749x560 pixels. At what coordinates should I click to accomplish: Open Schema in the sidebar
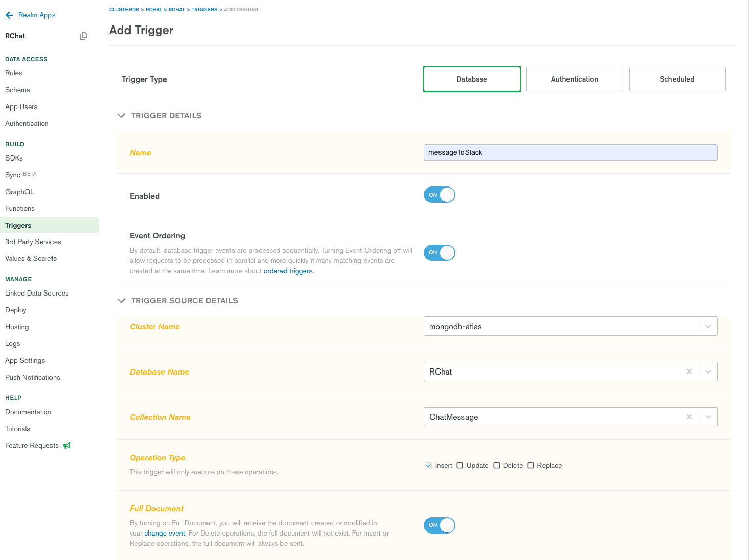click(x=18, y=90)
